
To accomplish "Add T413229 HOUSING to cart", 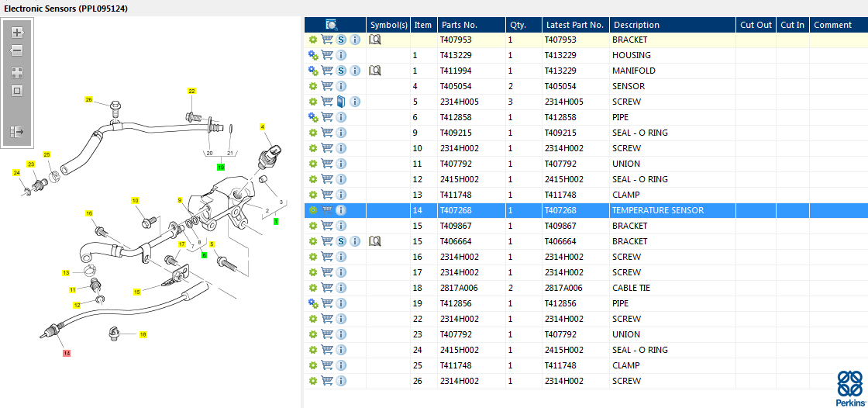I will [327, 55].
